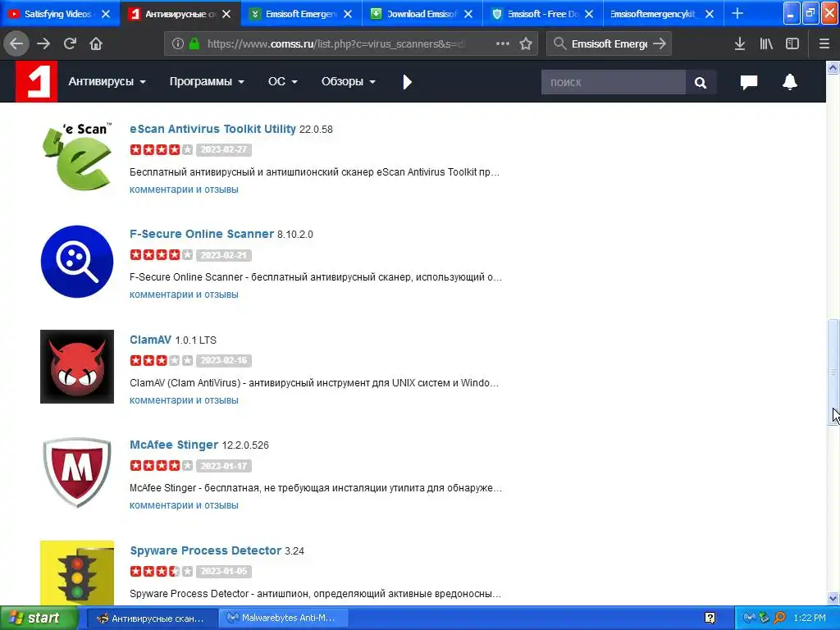The image size is (840, 630).
Task: Click the F-Secure star rating
Action: click(x=162, y=255)
